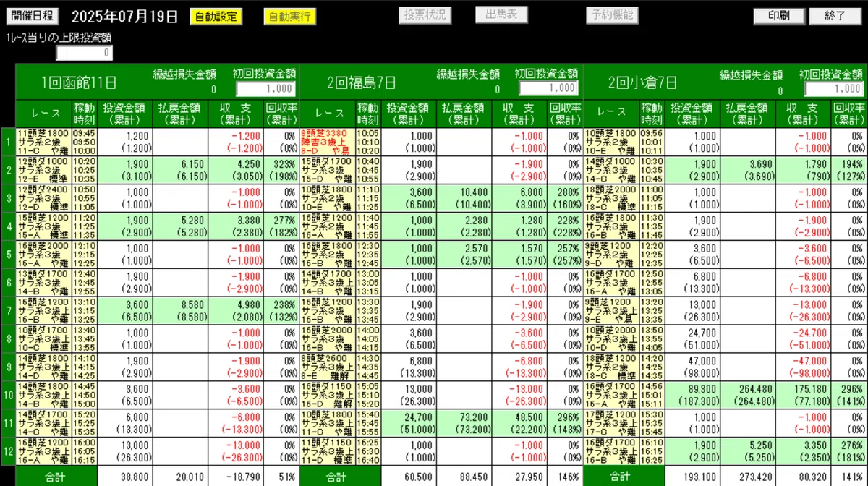
Task: Click the 投票状況 button
Action: (x=425, y=15)
